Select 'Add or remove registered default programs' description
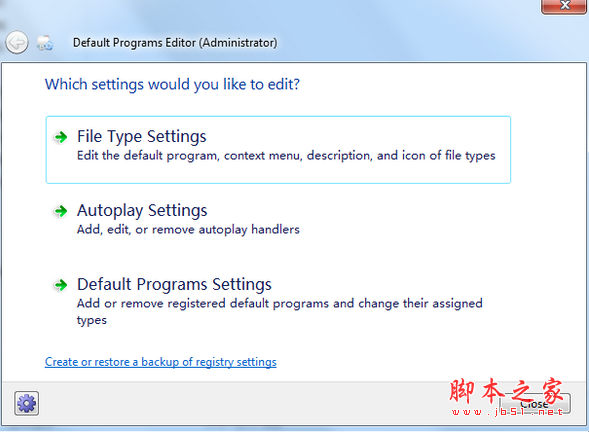The image size is (589, 432). click(x=279, y=303)
